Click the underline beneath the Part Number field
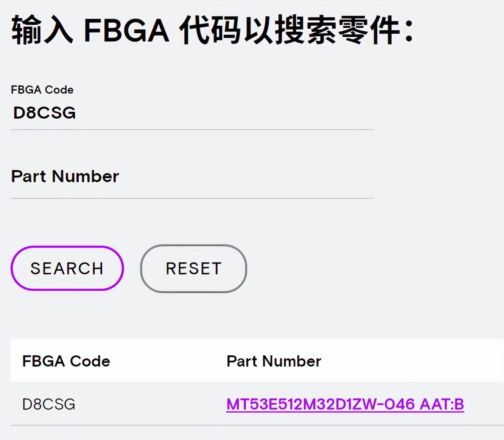The height and width of the screenshot is (440, 504). click(192, 198)
